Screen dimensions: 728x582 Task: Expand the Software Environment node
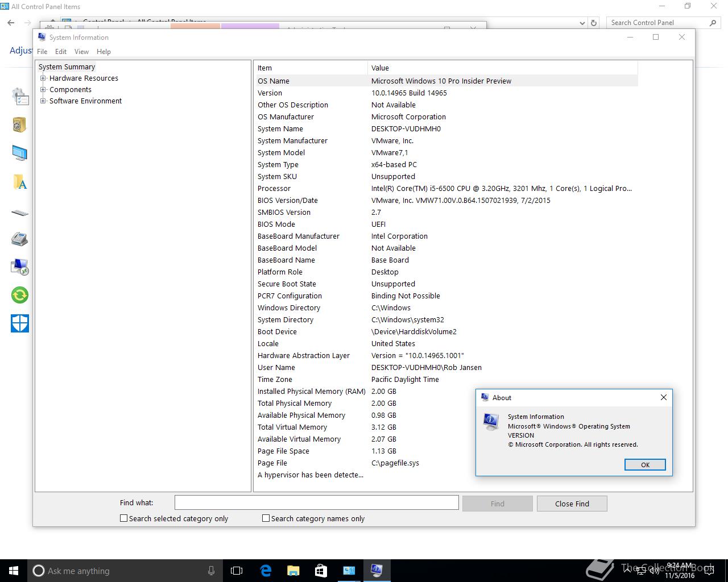pos(43,101)
